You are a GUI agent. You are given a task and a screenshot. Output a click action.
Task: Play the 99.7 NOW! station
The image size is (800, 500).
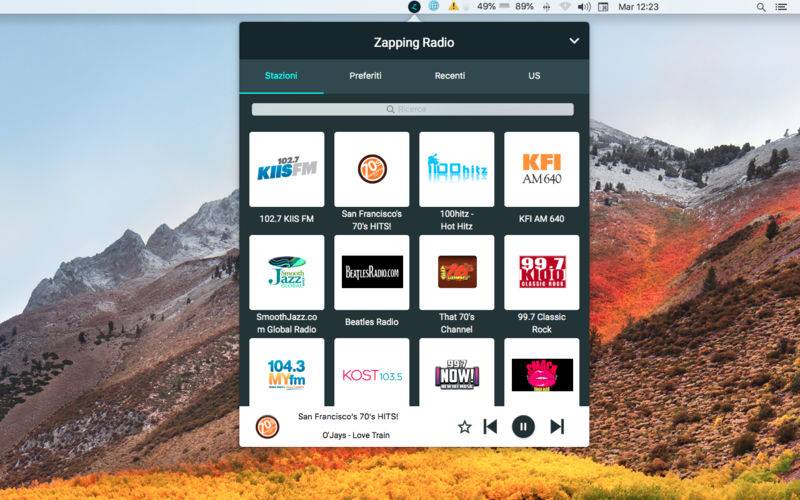(x=457, y=372)
